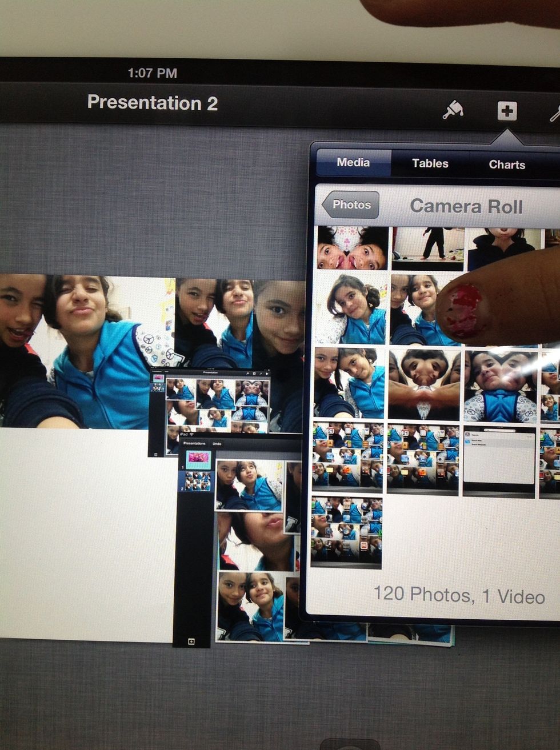This screenshot has width=560, height=750.
Task: Pick the third-row leftmost two-girls selfie thumbnail
Action: (x=350, y=383)
